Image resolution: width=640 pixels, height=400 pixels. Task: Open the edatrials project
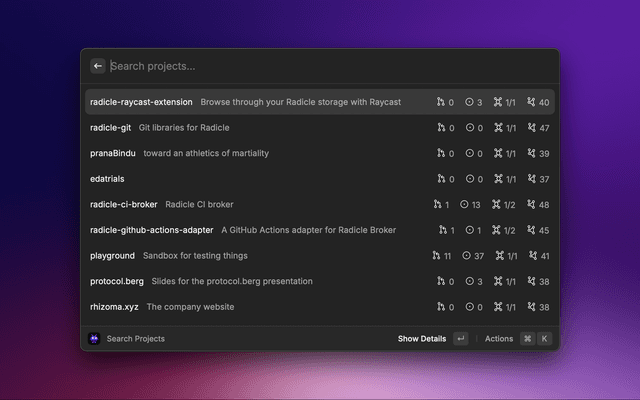pyautogui.click(x=107, y=179)
